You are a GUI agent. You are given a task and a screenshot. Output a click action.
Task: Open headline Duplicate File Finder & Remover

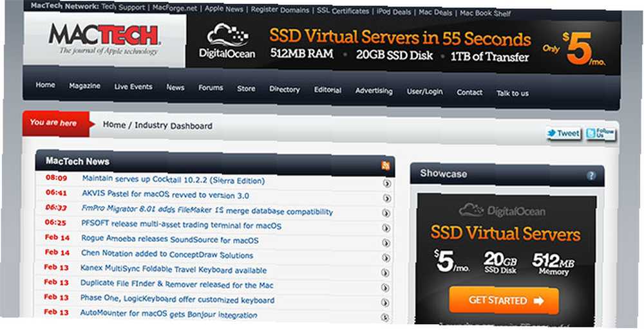177,284
